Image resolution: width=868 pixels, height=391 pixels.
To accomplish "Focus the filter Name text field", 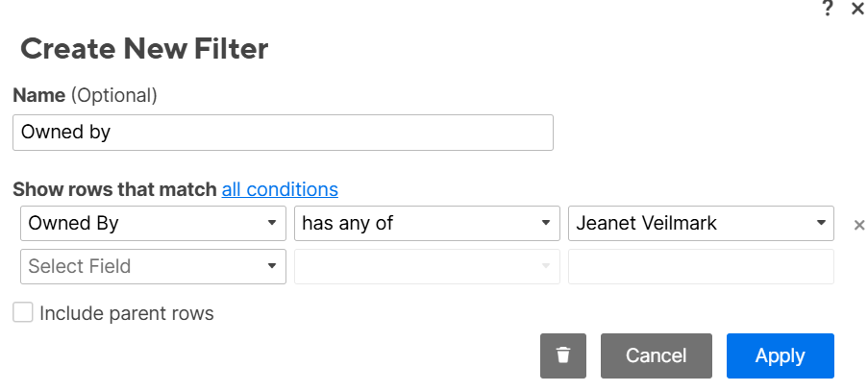I will pos(283,133).
